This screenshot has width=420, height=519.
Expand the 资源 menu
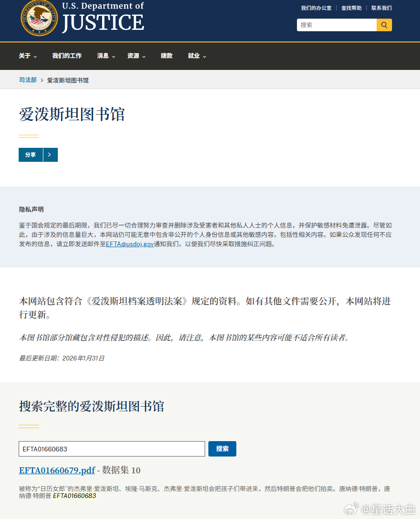(137, 56)
